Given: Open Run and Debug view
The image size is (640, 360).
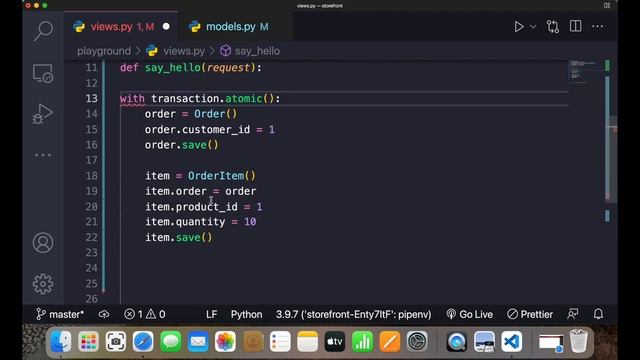Looking at the screenshot, I should click(43, 114).
